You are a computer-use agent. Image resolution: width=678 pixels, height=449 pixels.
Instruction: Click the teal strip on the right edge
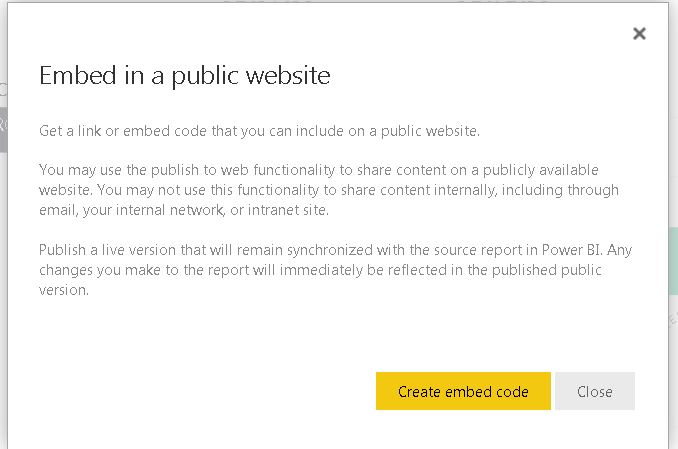(x=673, y=261)
